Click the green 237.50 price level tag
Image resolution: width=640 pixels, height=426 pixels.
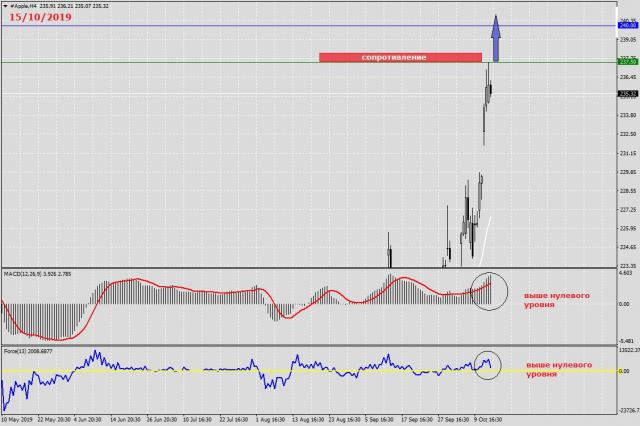click(628, 62)
